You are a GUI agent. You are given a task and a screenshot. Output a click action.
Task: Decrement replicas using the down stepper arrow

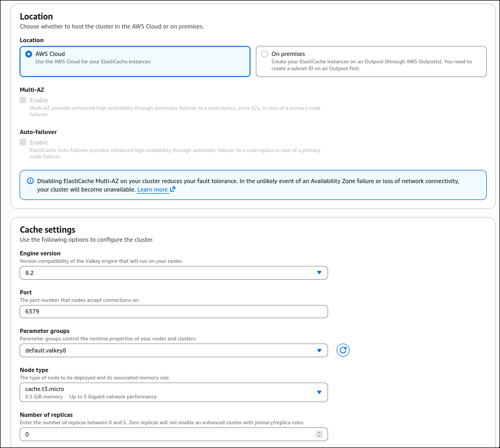click(x=319, y=436)
